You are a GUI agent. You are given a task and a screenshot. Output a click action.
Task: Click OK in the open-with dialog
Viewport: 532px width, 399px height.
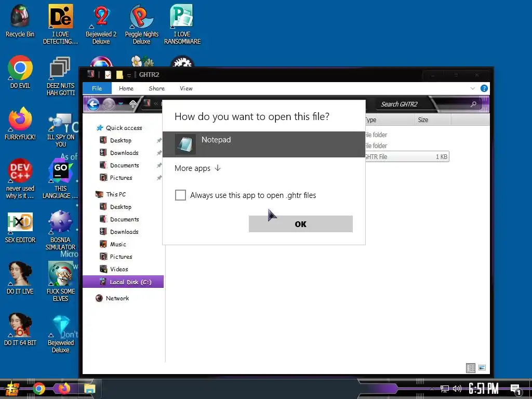pos(301,224)
